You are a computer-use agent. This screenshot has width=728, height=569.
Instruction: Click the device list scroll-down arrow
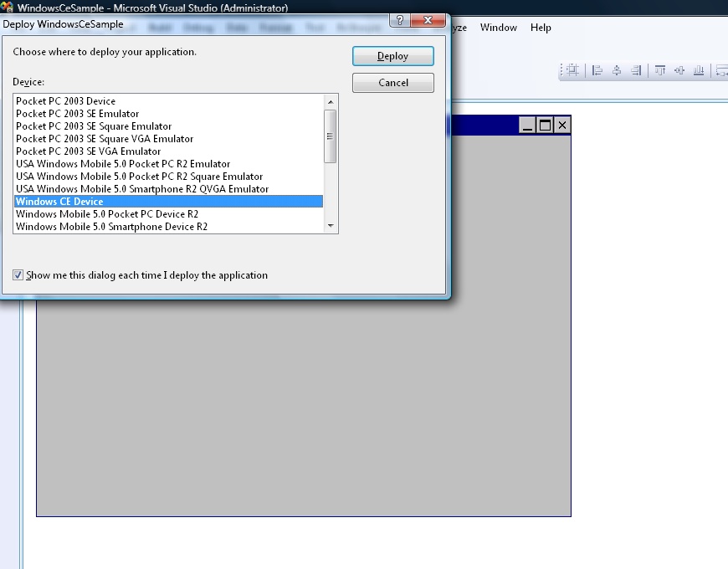pos(331,226)
